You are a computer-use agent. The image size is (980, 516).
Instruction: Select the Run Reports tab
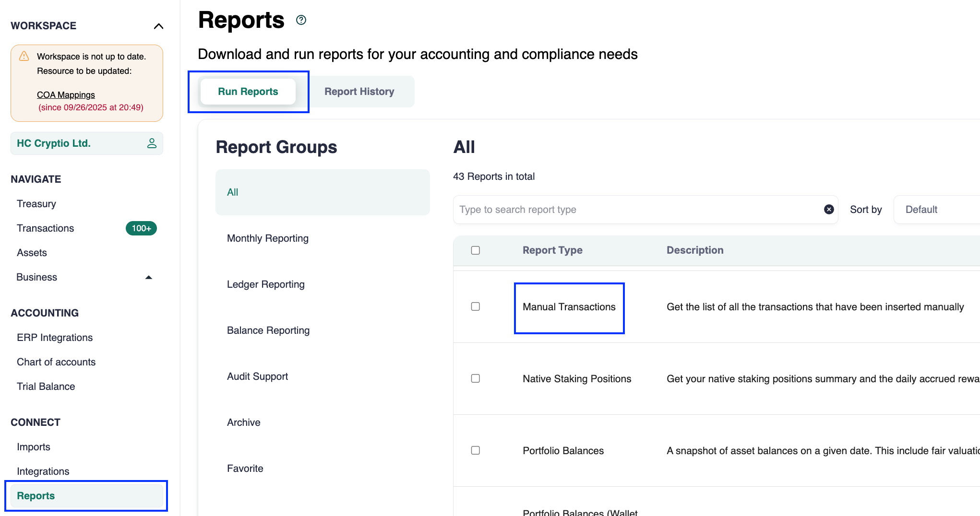[248, 92]
